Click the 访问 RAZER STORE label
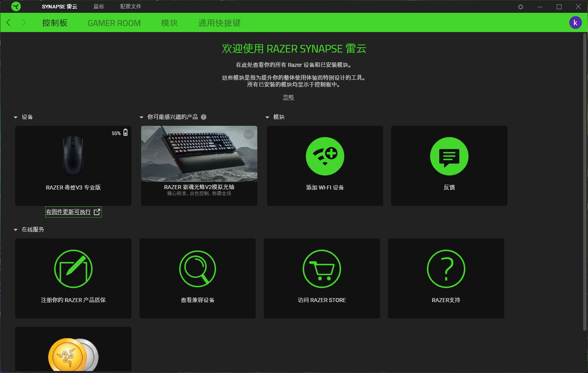This screenshot has width=588, height=373. pyautogui.click(x=322, y=300)
